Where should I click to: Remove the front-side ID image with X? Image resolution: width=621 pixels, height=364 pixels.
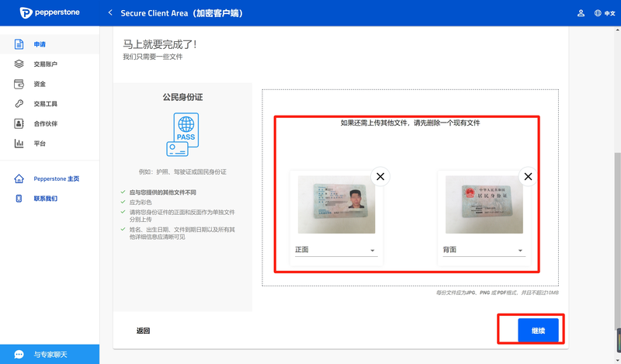tap(380, 177)
